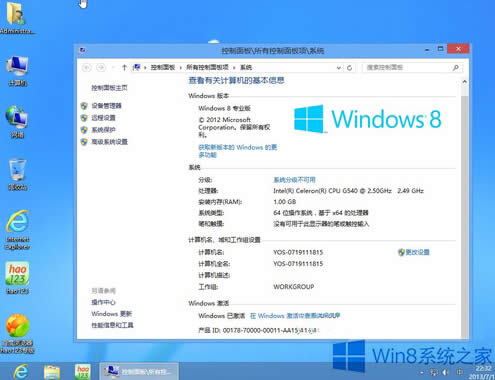Click the Windows 8 专业版 edition text
The height and width of the screenshot is (380, 495).
point(224,108)
